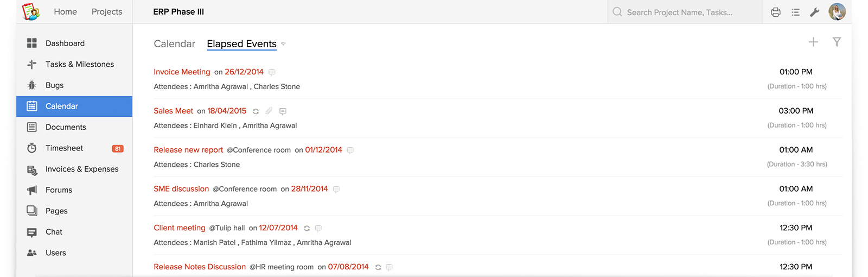Viewport: 868px width, 277px height.
Task: Click the plus icon to add an event
Action: 813,42
